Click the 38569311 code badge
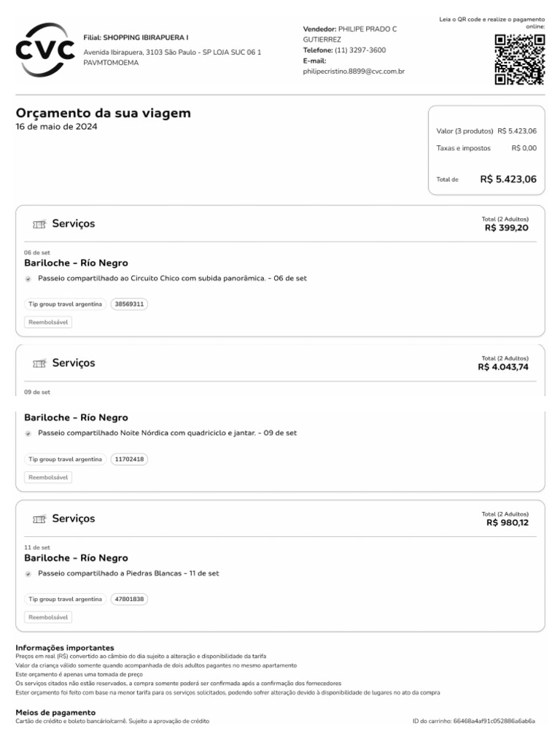This screenshot has width=560, height=747. (x=129, y=304)
